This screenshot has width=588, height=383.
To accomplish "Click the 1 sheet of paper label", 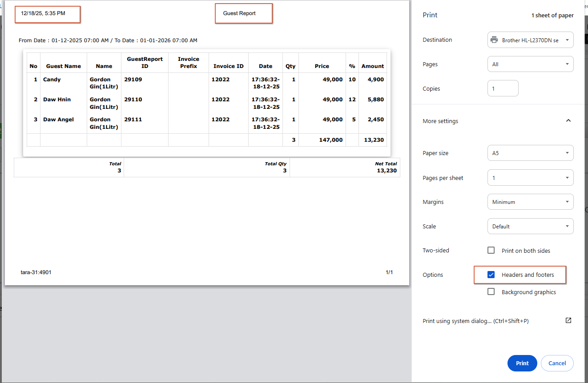I will click(x=552, y=16).
